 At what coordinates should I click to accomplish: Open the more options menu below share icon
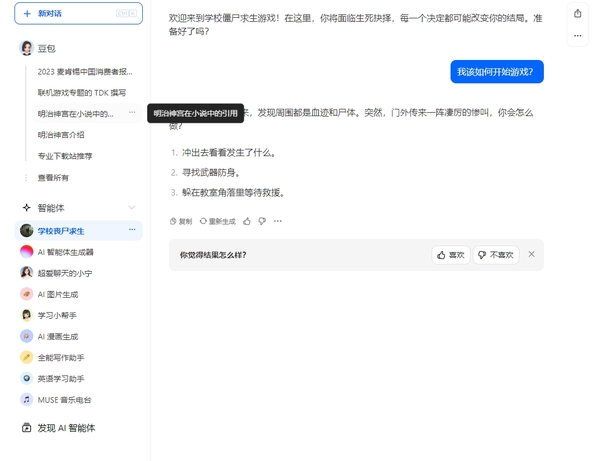click(x=578, y=36)
